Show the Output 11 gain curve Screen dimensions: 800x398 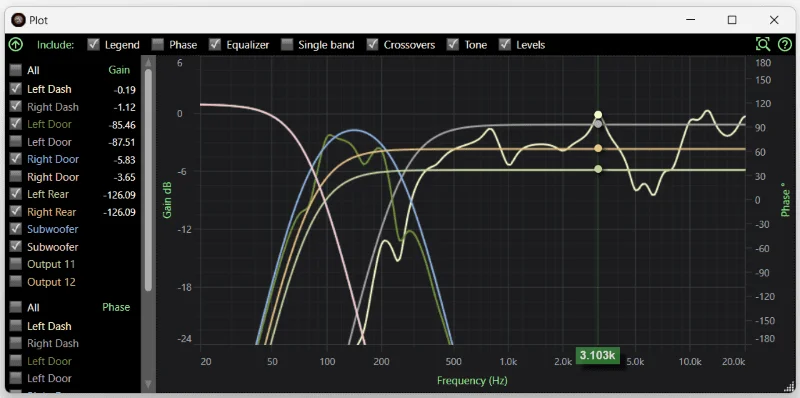click(x=16, y=264)
